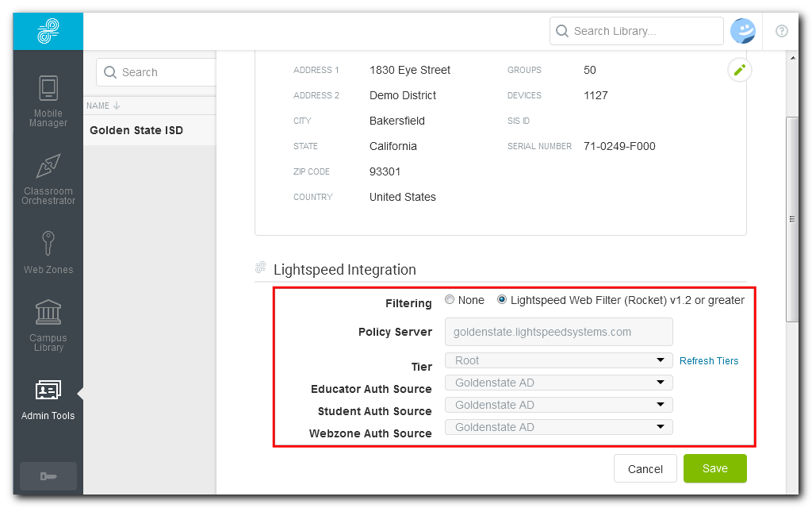812x508 pixels.
Task: Click the city value Bakersfield
Action: pyautogui.click(x=397, y=121)
